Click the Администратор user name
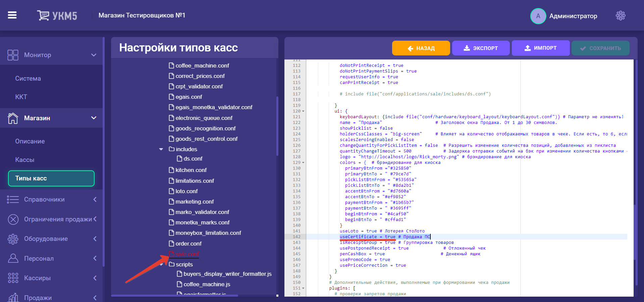The image size is (644, 302). pyautogui.click(x=573, y=16)
